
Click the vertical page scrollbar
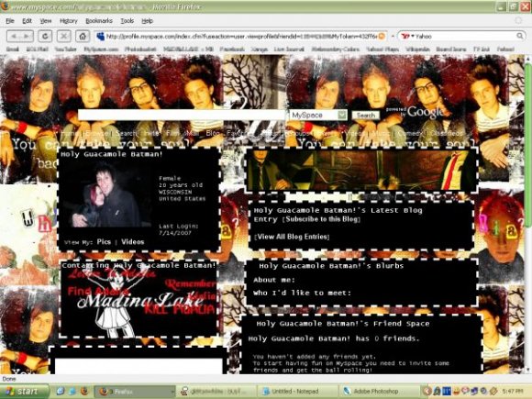[527, 146]
